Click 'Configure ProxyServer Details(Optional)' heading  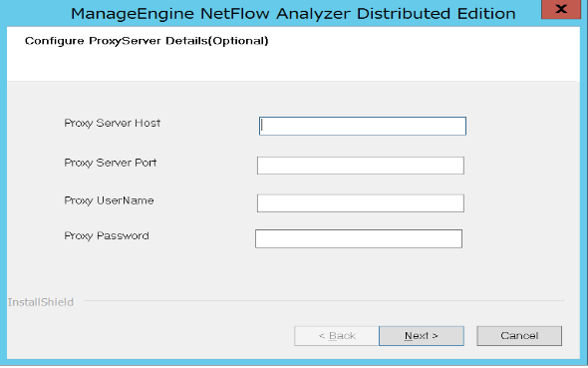tap(147, 41)
